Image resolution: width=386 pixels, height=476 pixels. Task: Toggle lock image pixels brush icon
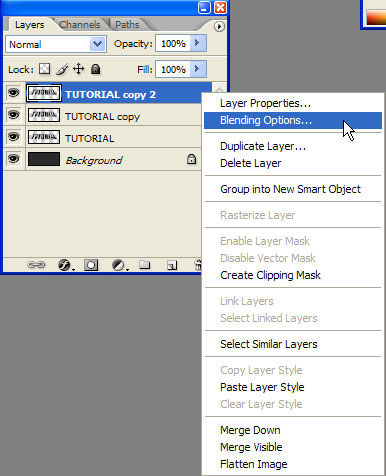click(x=62, y=69)
